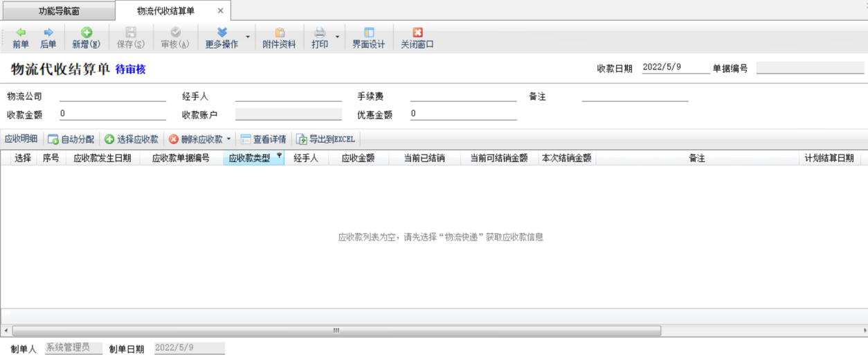Click the 打印 printer icon
Image resolution: width=868 pixels, height=359 pixels.
pos(320,33)
